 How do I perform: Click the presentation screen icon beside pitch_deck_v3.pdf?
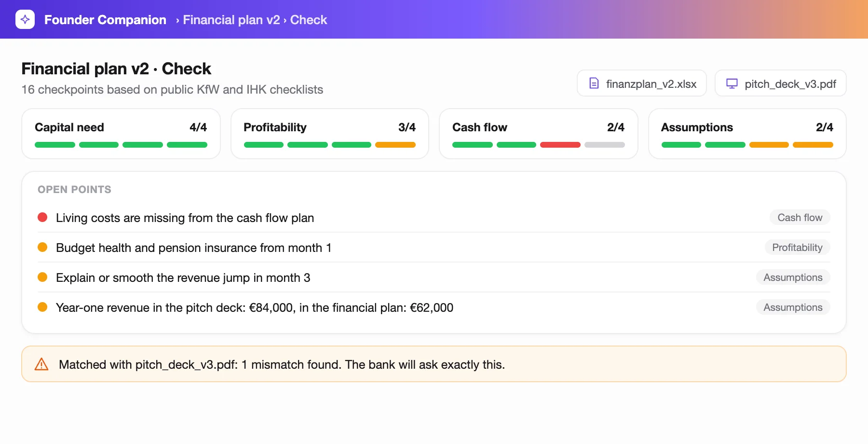pyautogui.click(x=732, y=83)
